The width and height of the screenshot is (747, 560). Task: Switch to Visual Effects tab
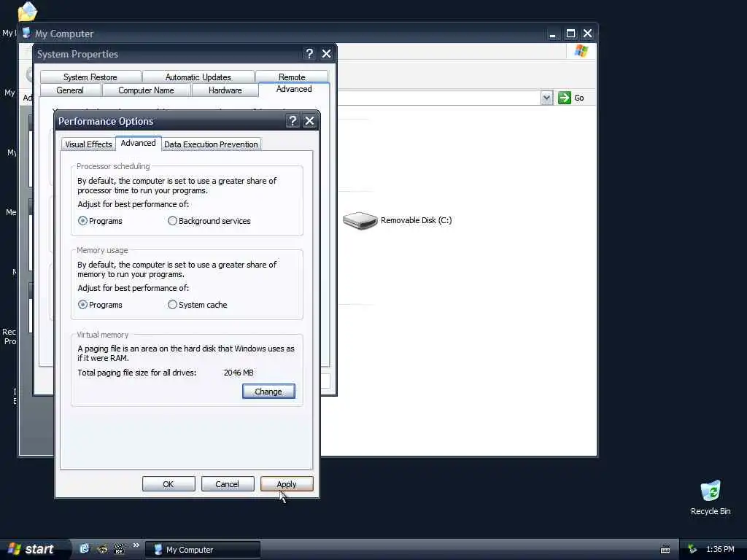88,144
